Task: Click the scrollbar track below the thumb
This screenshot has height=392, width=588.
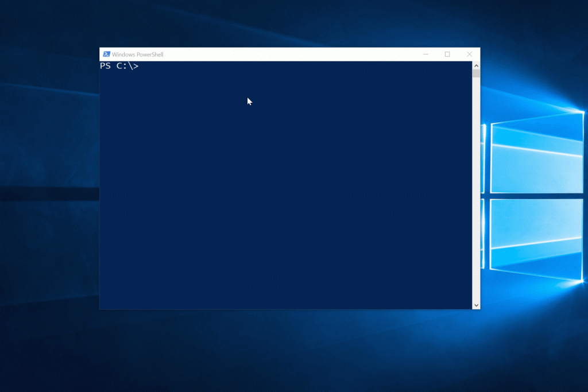Action: [x=476, y=189]
